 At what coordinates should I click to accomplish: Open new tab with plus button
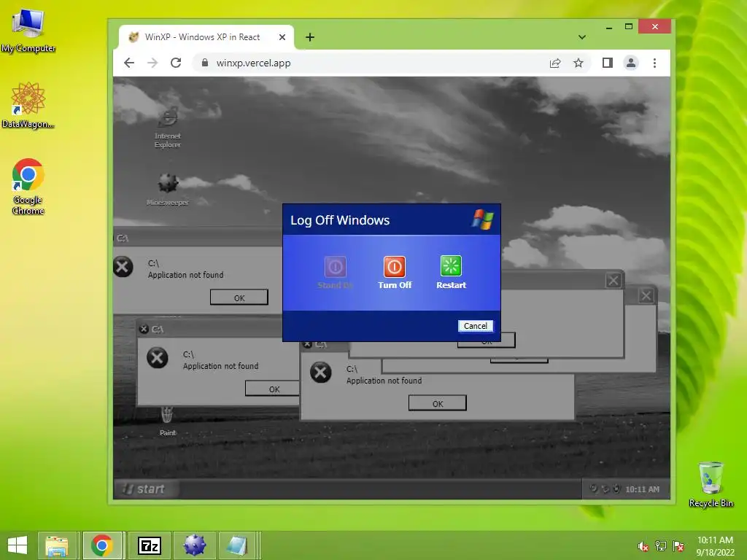309,37
